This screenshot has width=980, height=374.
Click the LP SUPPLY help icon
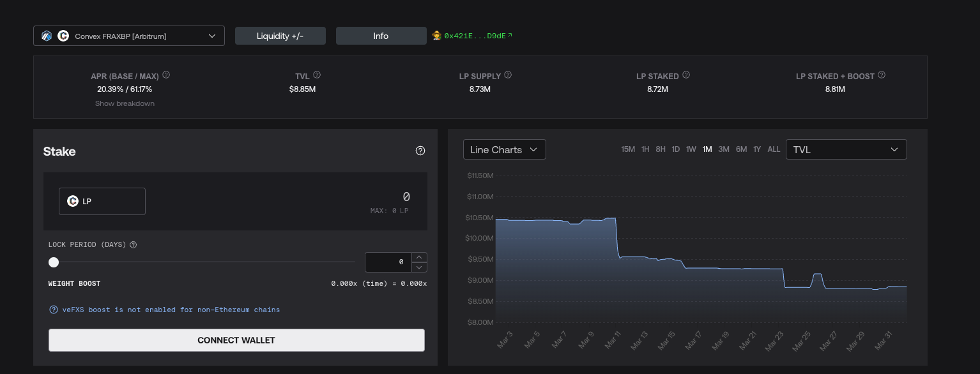(x=508, y=75)
